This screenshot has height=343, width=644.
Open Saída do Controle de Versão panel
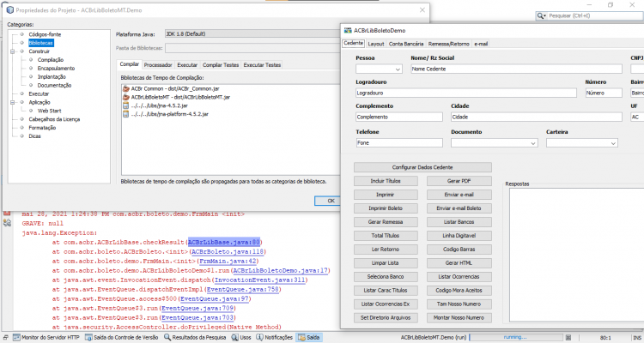(x=121, y=337)
